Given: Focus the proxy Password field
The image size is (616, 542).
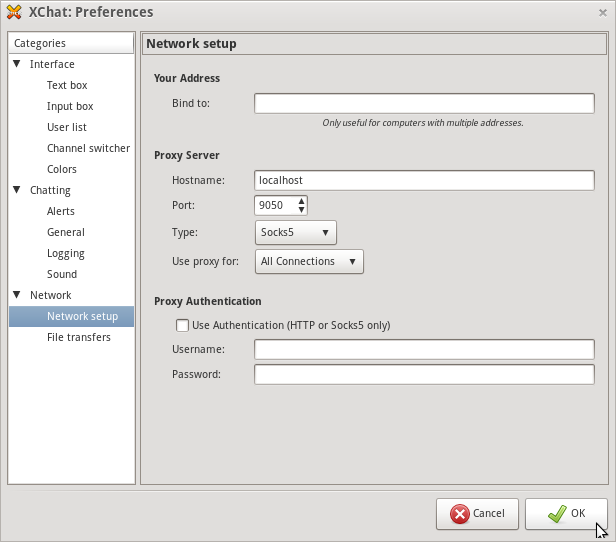Looking at the screenshot, I should 424,374.
